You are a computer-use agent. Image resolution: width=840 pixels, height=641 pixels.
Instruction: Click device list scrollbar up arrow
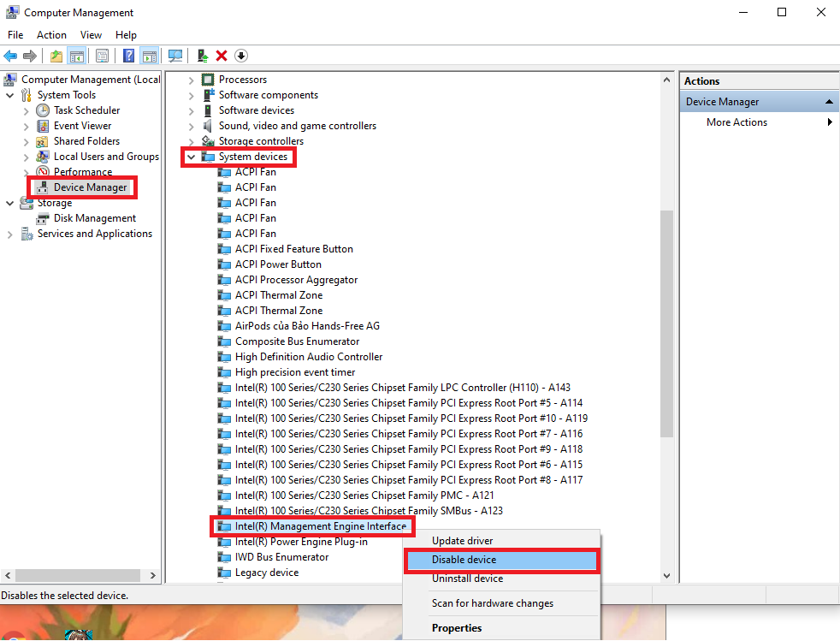(x=666, y=80)
